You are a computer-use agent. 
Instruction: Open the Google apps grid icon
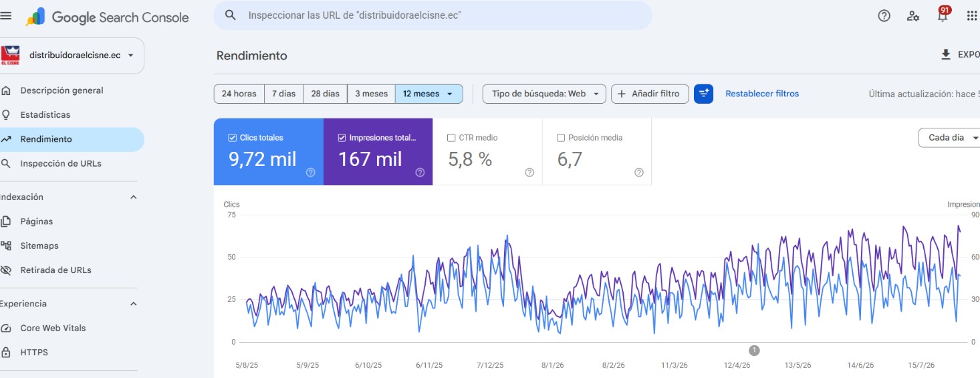click(x=971, y=15)
